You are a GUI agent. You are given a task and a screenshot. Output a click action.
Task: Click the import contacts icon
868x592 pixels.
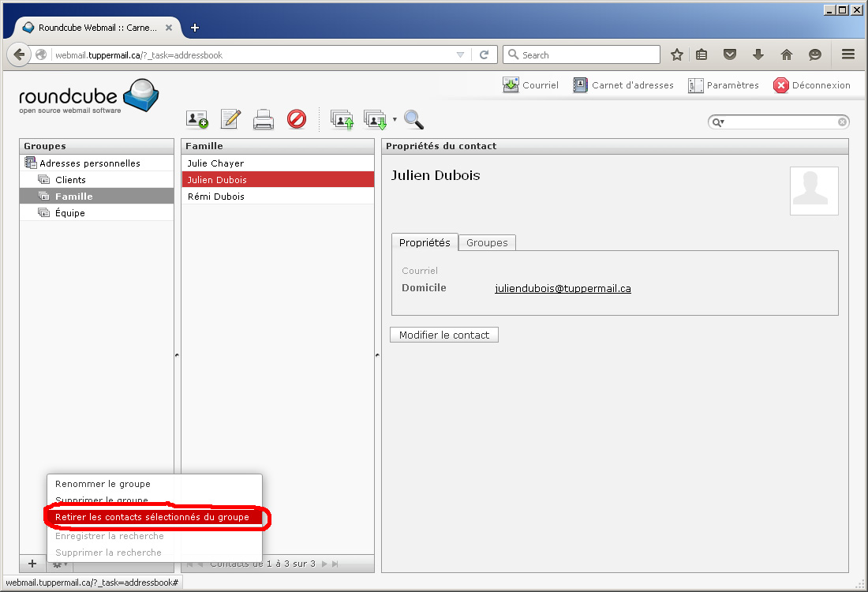[x=342, y=120]
